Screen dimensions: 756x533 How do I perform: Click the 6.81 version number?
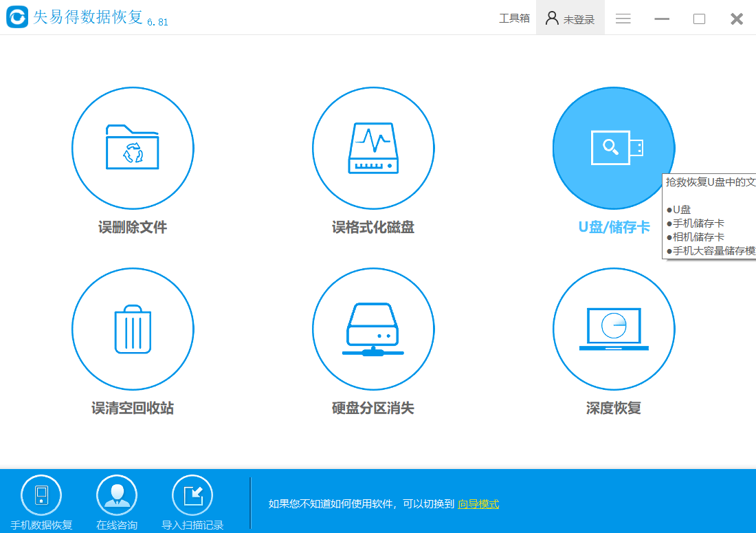157,22
